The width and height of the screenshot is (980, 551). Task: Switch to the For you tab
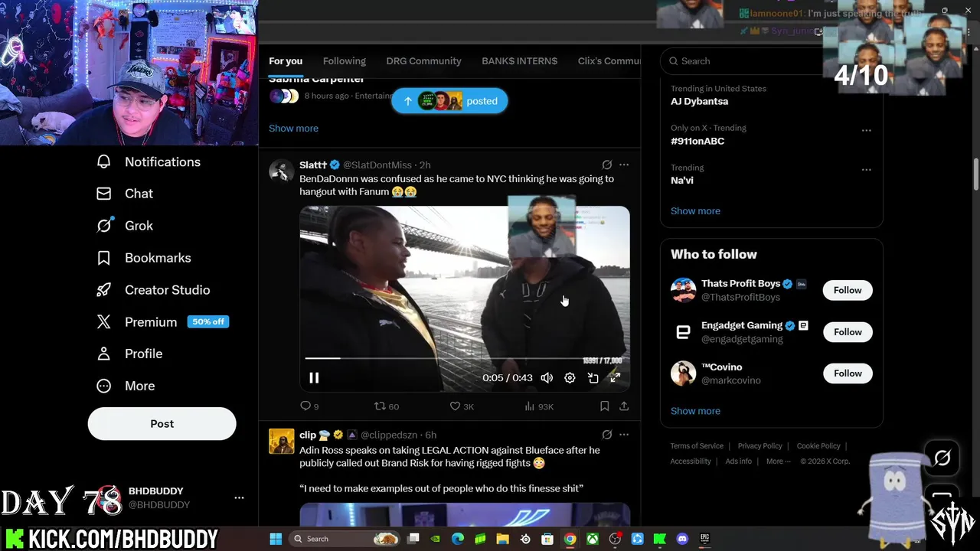coord(286,61)
